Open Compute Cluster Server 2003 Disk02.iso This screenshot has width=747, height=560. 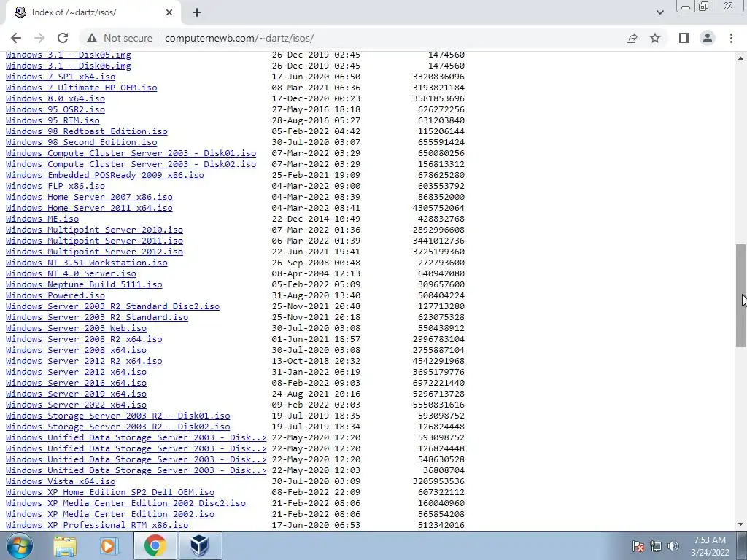pos(131,164)
